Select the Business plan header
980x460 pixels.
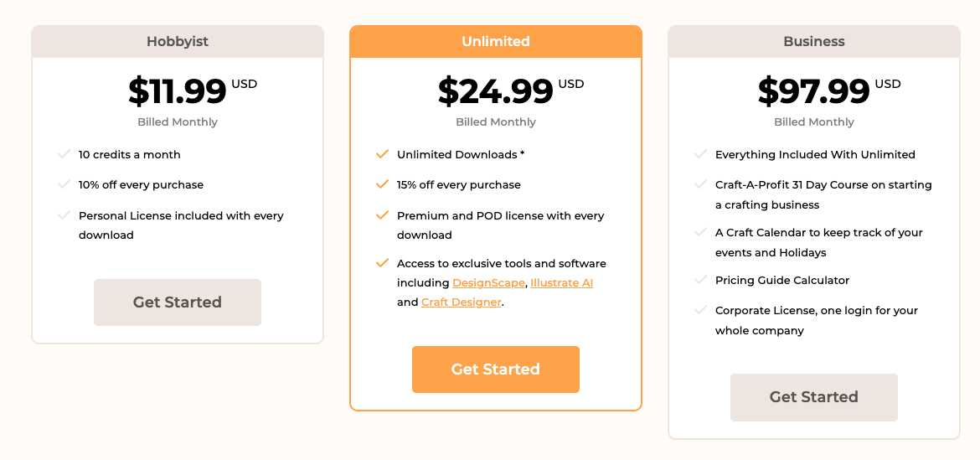[814, 42]
